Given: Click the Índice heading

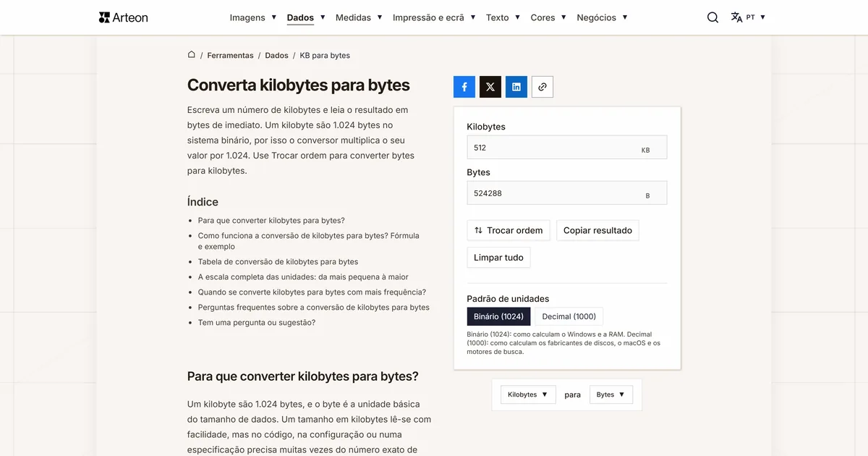Looking at the screenshot, I should [203, 202].
